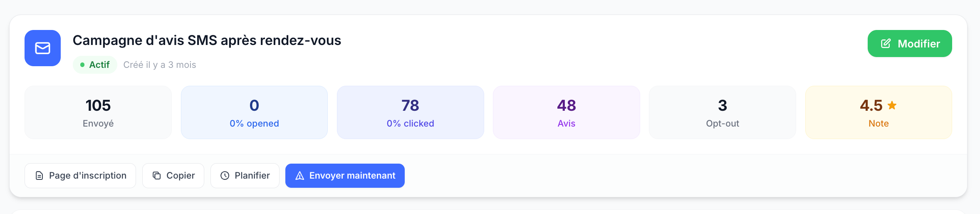Select the 0% opened stat card
Screen dimensions: 980x214
pyautogui.click(x=254, y=112)
